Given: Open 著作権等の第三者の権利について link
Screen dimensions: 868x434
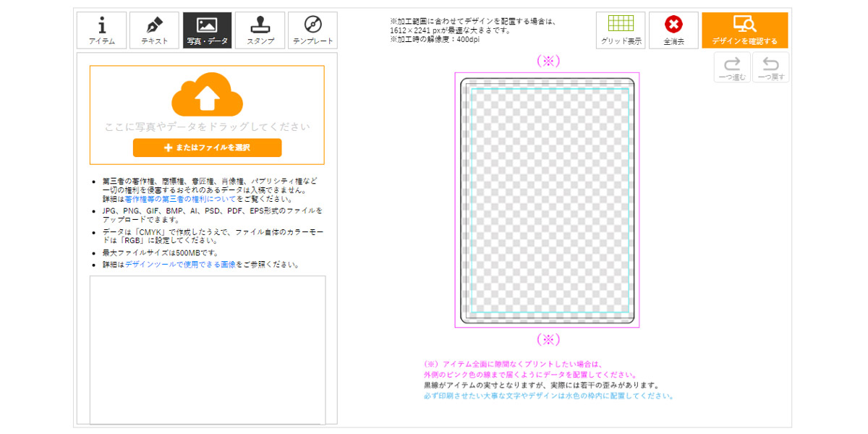Looking at the screenshot, I should click(180, 199).
